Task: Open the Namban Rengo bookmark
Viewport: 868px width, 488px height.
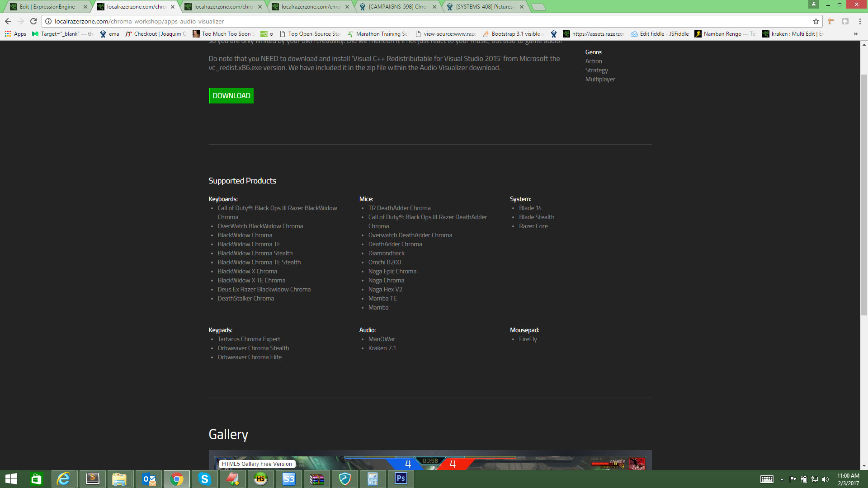Action: point(725,34)
